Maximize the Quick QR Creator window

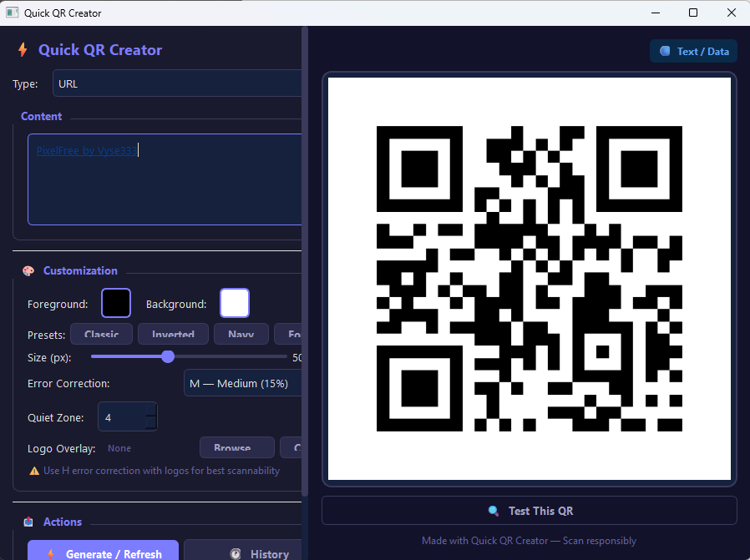point(693,13)
